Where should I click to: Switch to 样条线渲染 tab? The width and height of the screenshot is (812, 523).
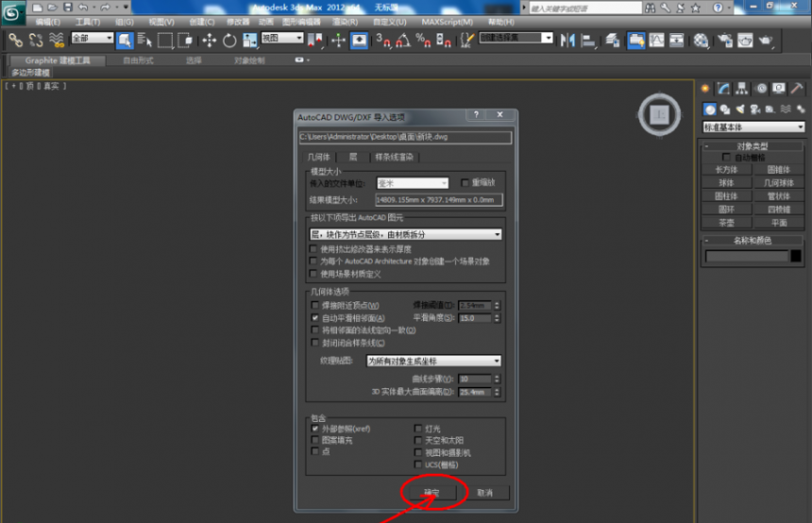coord(394,157)
